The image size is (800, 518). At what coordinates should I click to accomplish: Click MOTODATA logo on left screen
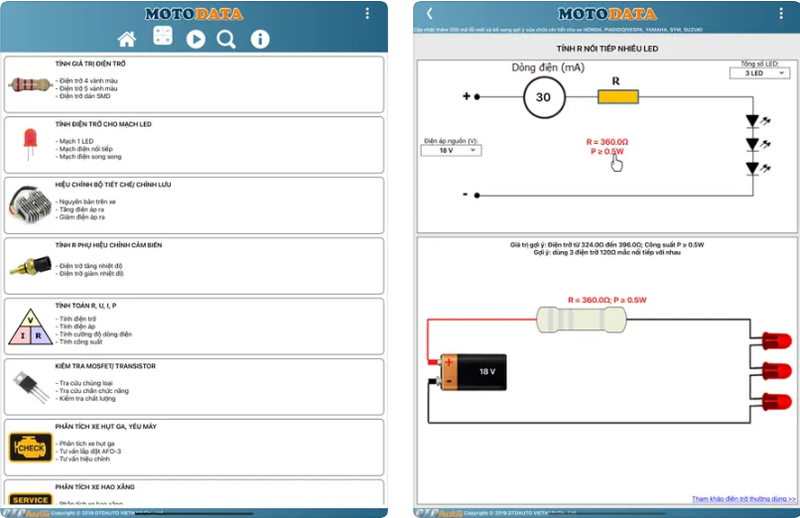coord(194,14)
